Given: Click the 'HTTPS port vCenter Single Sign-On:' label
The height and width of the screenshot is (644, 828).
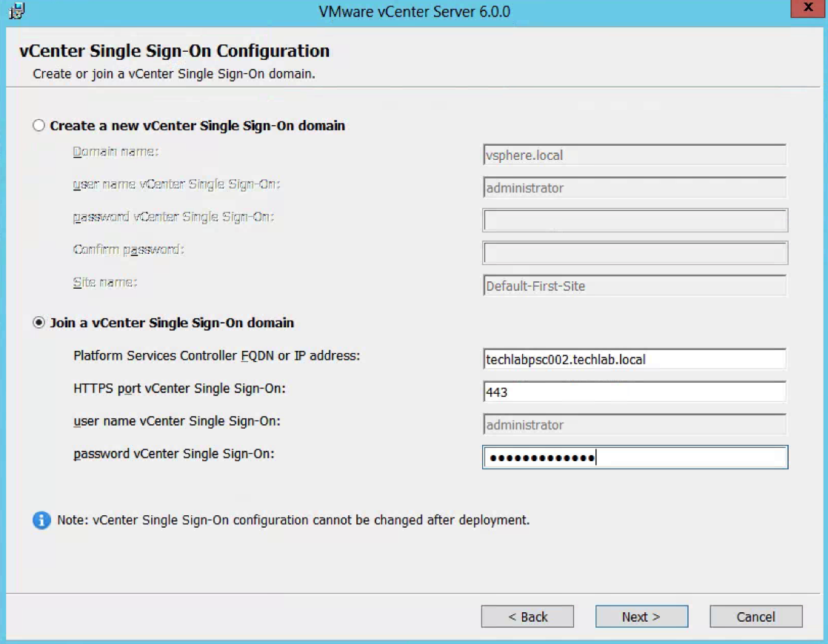Looking at the screenshot, I should [x=179, y=389].
